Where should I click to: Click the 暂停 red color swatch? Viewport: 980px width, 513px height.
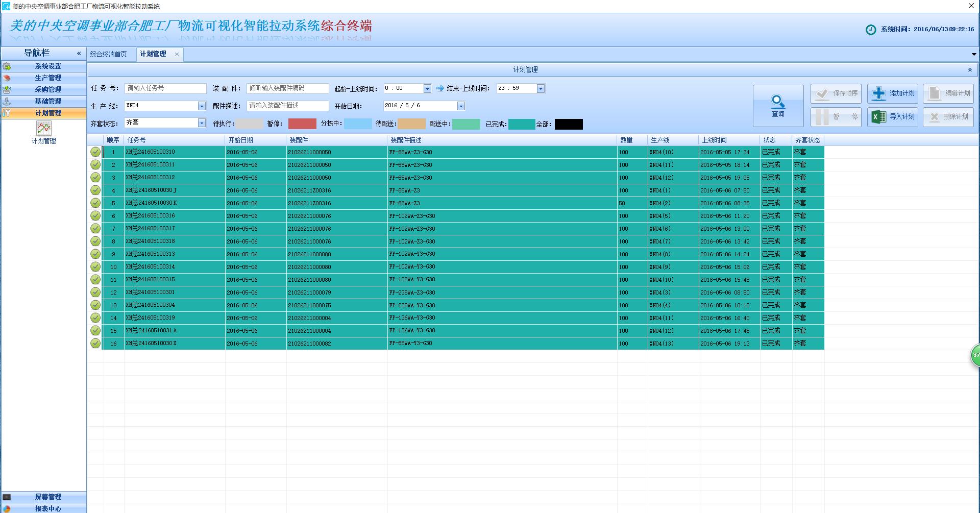(x=302, y=124)
